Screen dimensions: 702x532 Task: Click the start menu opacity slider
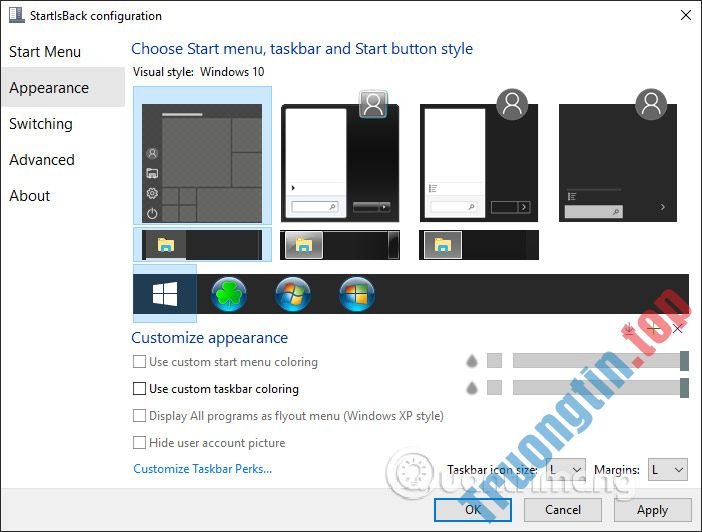point(600,361)
